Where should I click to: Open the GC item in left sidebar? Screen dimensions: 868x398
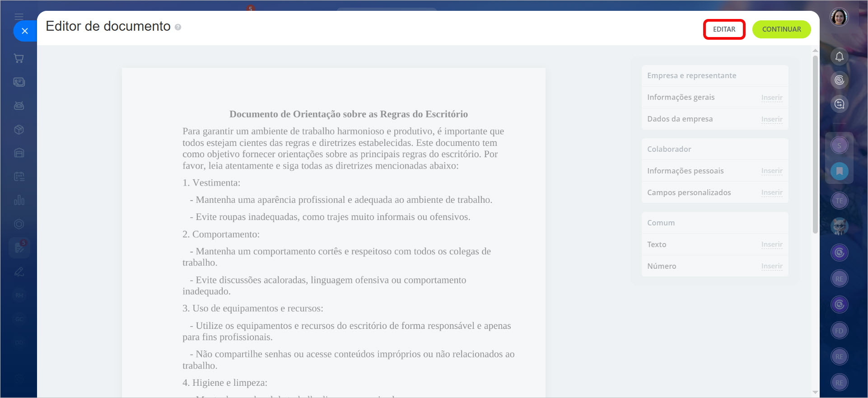click(19, 319)
